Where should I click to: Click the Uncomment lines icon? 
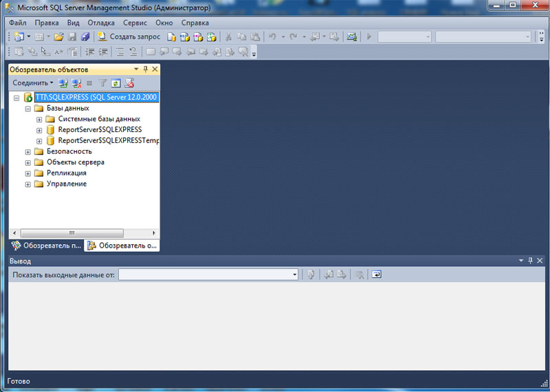point(133,52)
